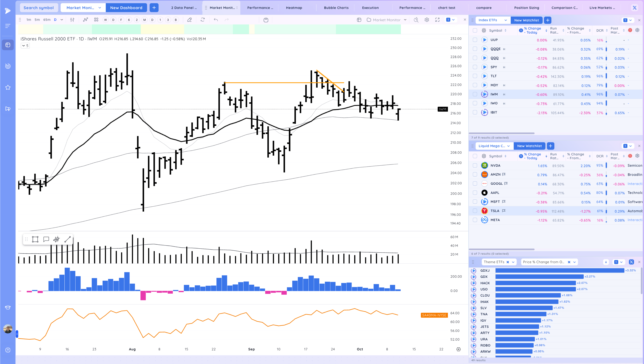Open the Bubble Charts tab
Image resolution: width=644 pixels, height=364 pixels.
[336, 8]
